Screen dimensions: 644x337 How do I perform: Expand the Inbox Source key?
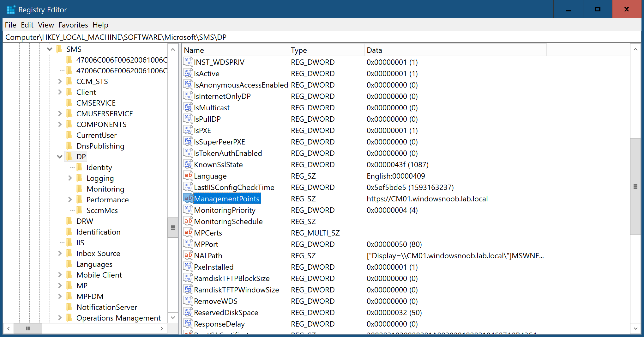(x=60, y=254)
